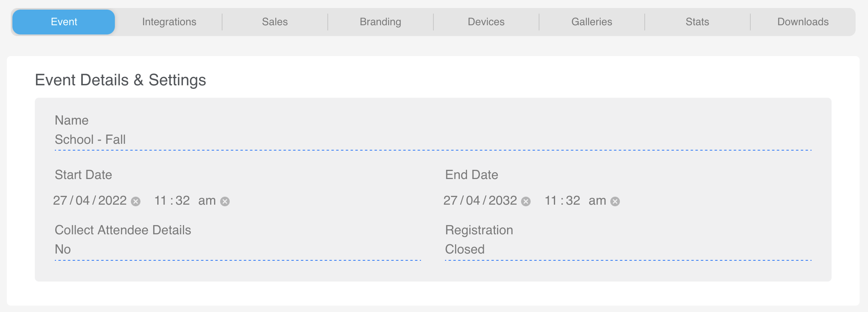Change the Collect Attendee Details value
This screenshot has height=312, width=868.
238,250
